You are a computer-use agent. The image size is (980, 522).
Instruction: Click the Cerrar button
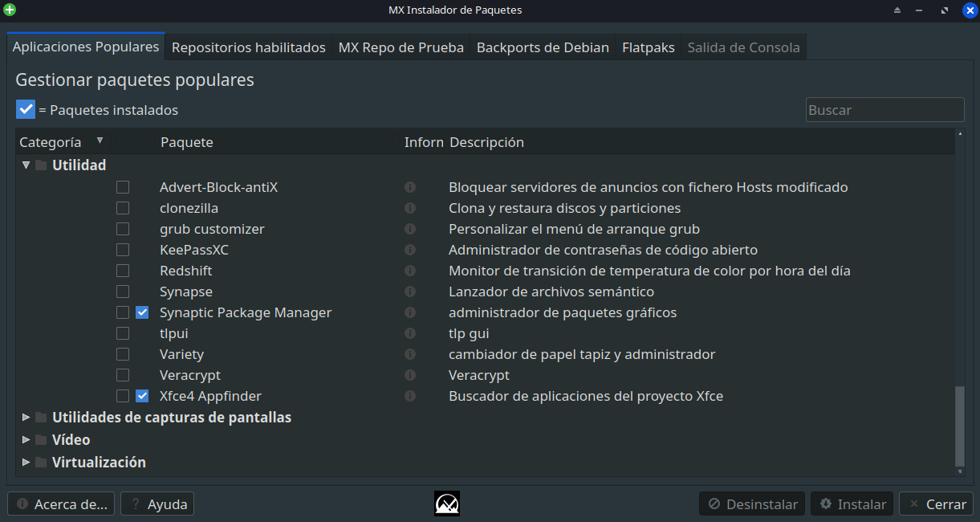click(x=936, y=504)
